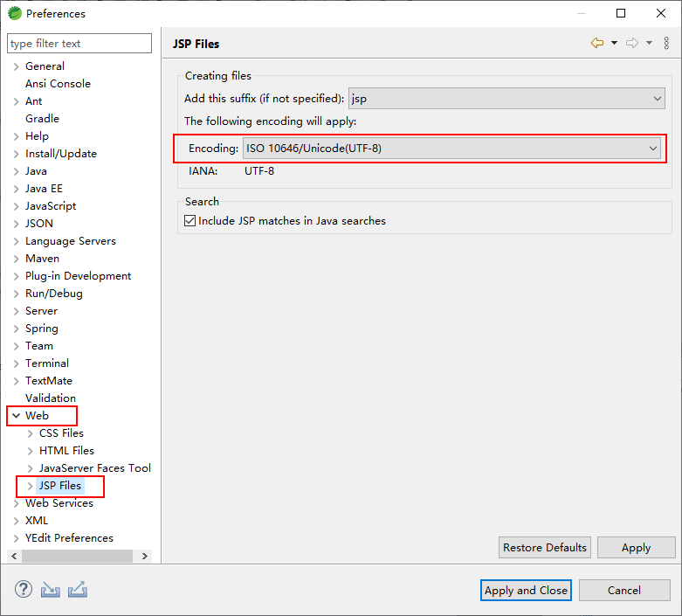
Task: Select the Validation preference page
Action: 51,398
